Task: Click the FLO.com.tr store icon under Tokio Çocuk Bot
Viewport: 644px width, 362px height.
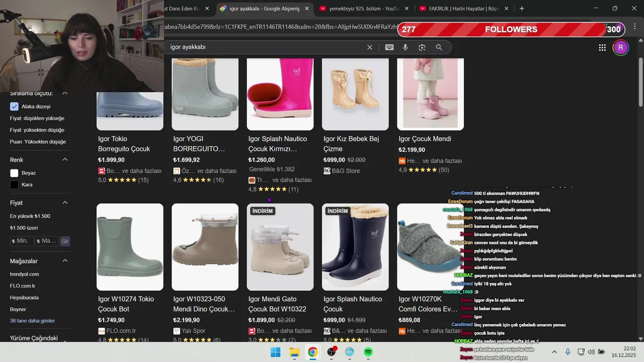Action: (x=102, y=331)
